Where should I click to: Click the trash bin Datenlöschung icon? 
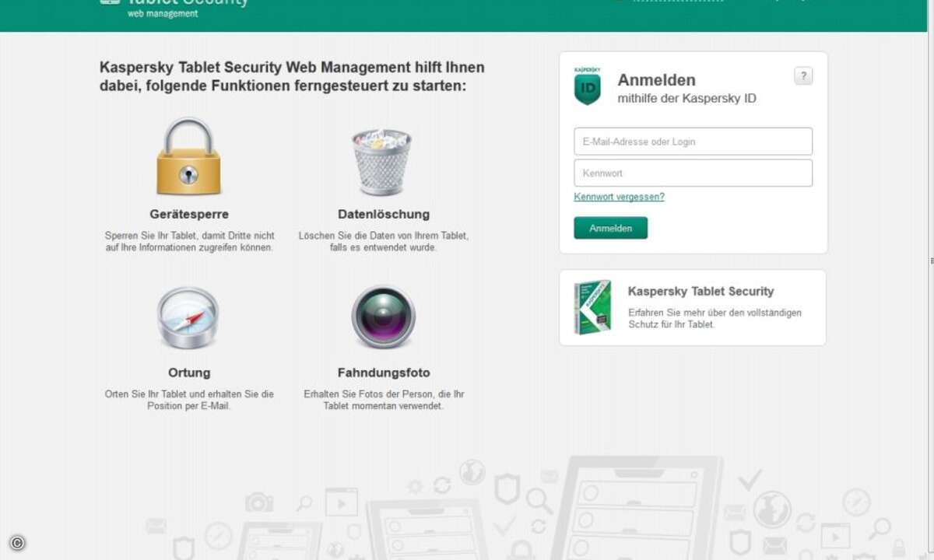[x=382, y=162]
